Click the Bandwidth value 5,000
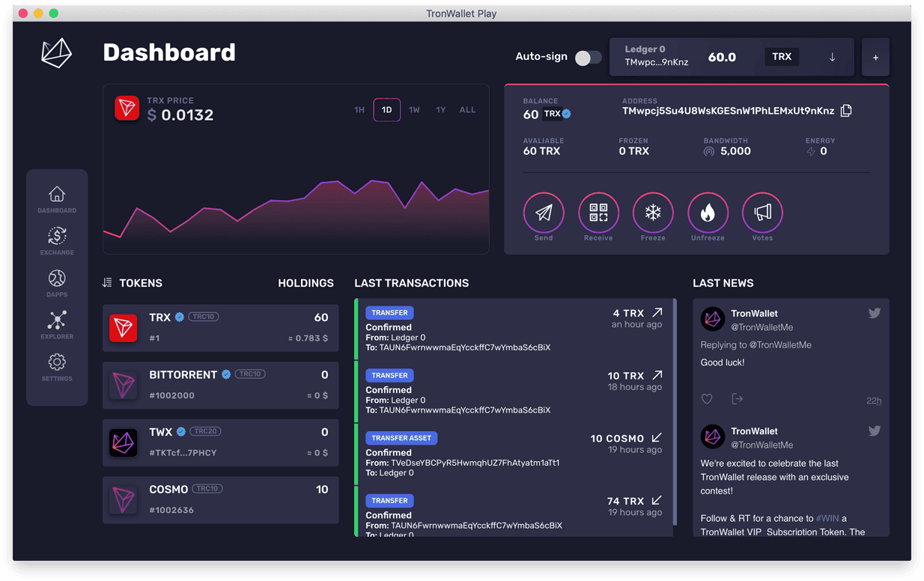 tap(735, 151)
